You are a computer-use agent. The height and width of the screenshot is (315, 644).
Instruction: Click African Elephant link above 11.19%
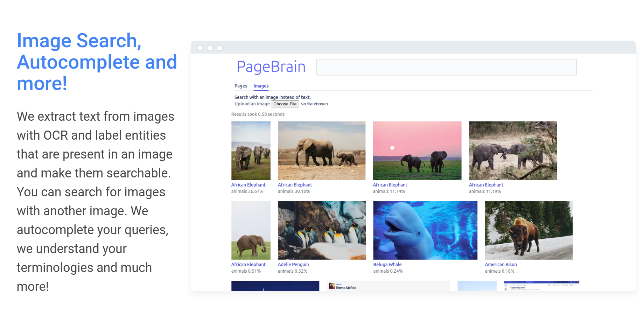click(486, 185)
